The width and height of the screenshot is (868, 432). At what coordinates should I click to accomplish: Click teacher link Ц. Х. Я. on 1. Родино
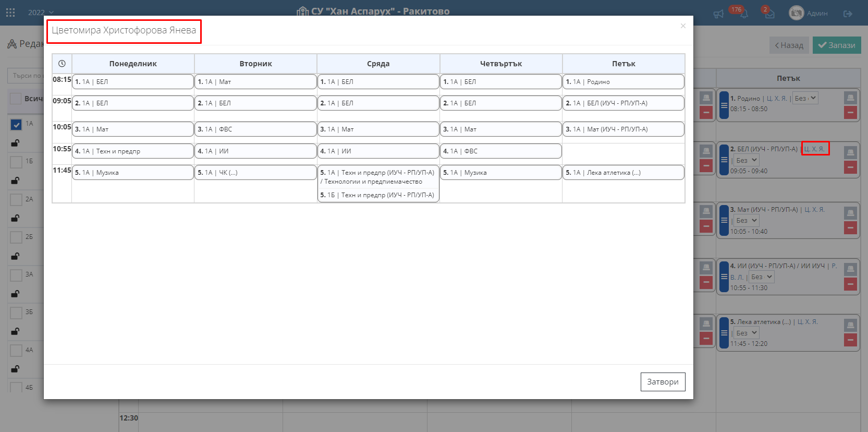777,99
